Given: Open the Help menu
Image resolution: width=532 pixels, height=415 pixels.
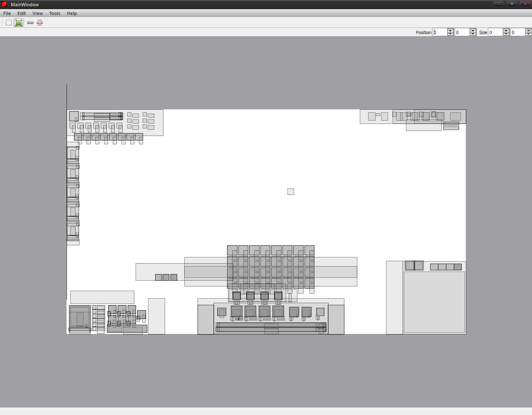Looking at the screenshot, I should point(72,13).
